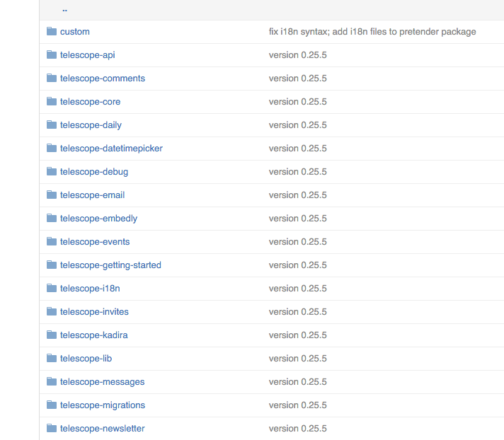Open the telescope-core folder
Image resolution: width=504 pixels, height=440 pixels.
click(91, 101)
